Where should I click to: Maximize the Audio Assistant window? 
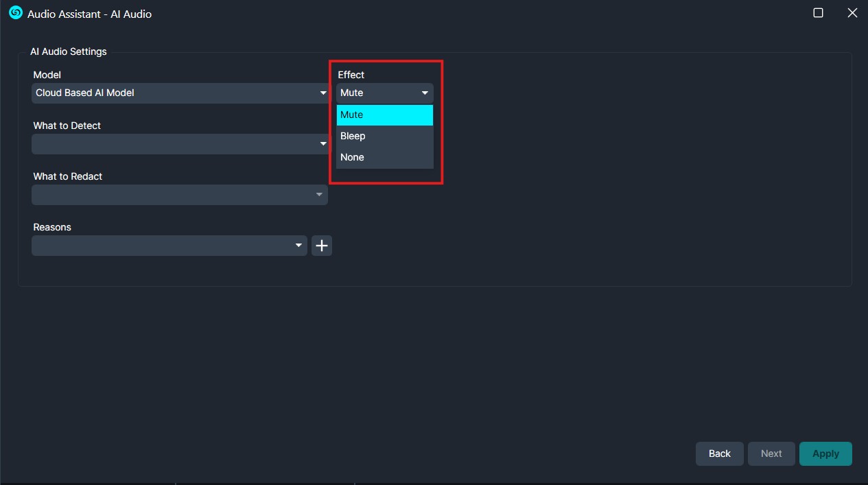(818, 13)
